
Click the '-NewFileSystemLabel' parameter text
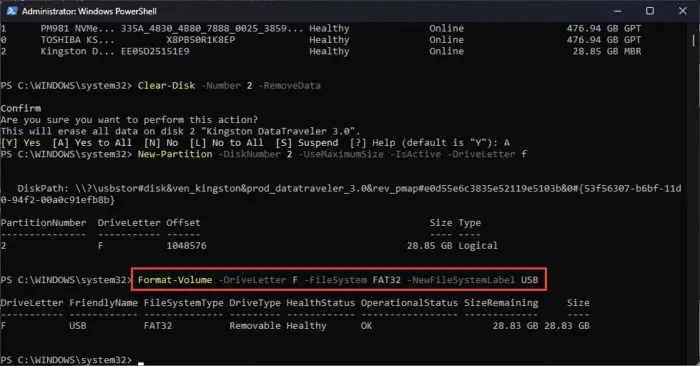pyautogui.click(x=461, y=280)
